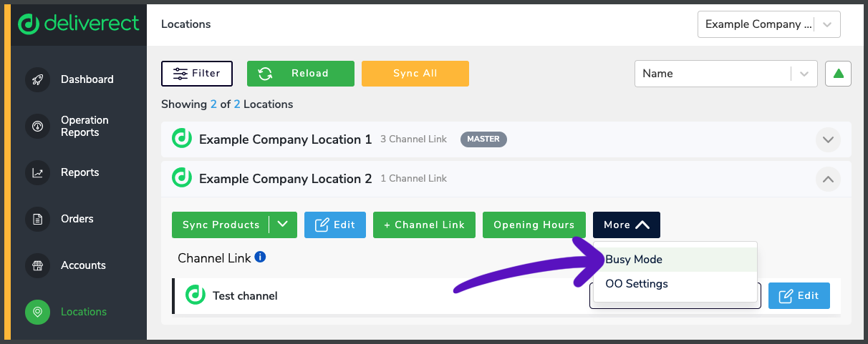Click '1 Channel Link' text

point(413,179)
